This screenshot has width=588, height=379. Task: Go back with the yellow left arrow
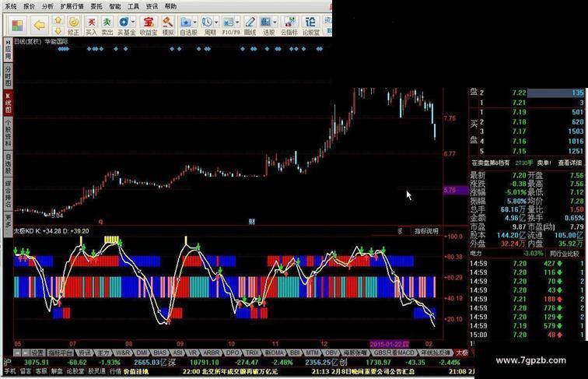coord(39,26)
